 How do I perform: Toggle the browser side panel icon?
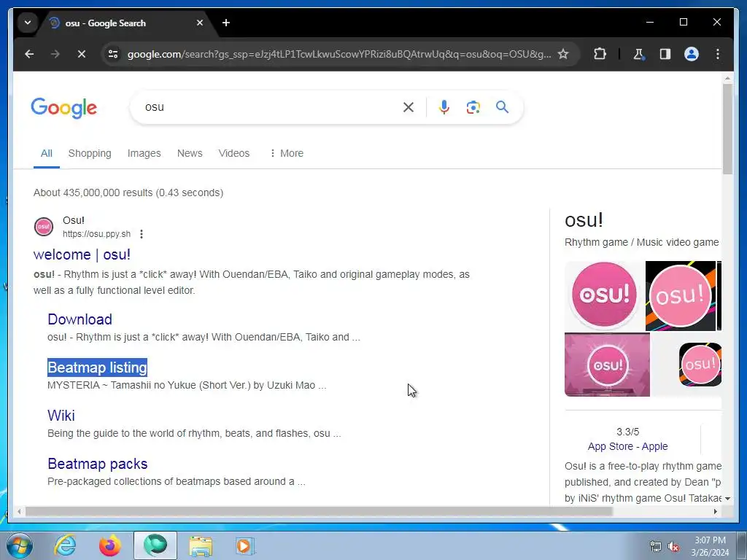click(665, 54)
